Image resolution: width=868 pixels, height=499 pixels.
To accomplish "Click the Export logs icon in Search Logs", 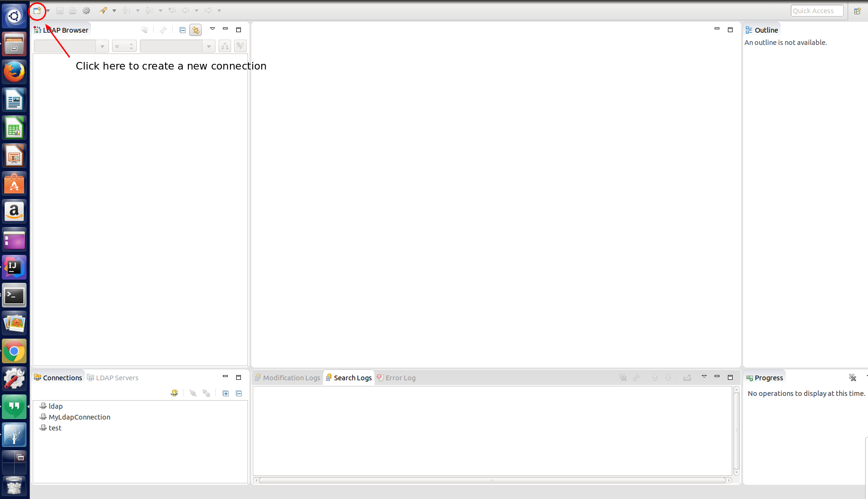I will point(687,377).
